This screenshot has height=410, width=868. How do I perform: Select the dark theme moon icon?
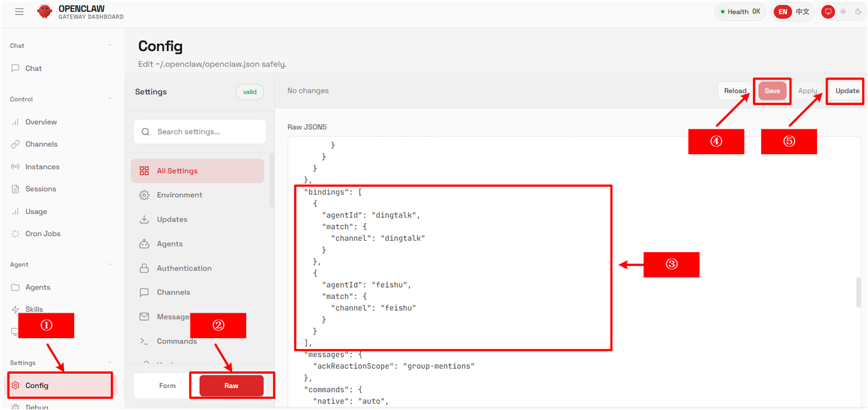858,12
